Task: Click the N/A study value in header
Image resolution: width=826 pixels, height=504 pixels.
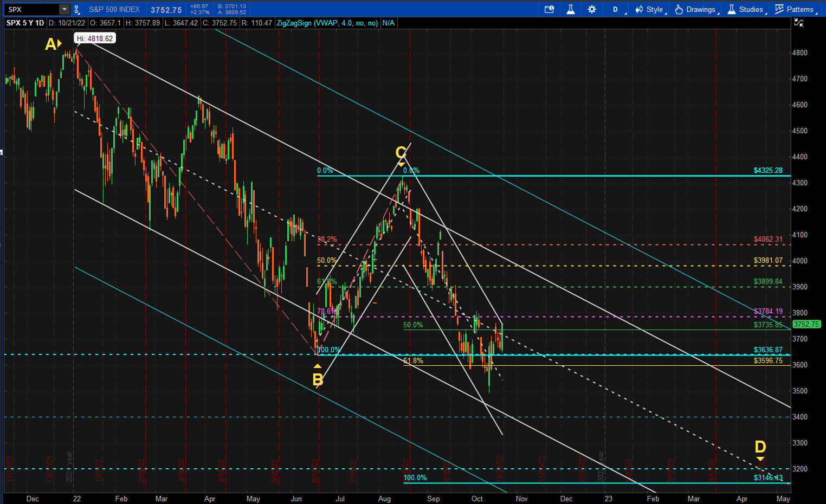Action: [x=389, y=23]
